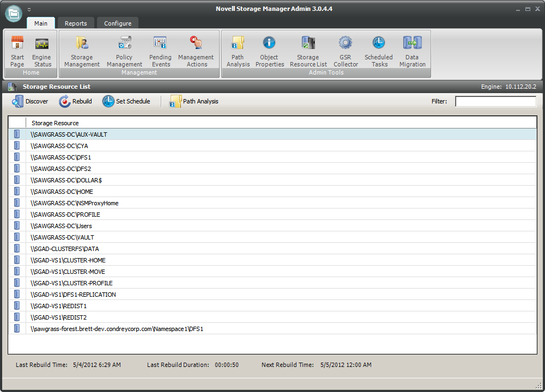Image resolution: width=545 pixels, height=392 pixels.
Task: Select volume icon for HOME row
Action: tap(17, 191)
